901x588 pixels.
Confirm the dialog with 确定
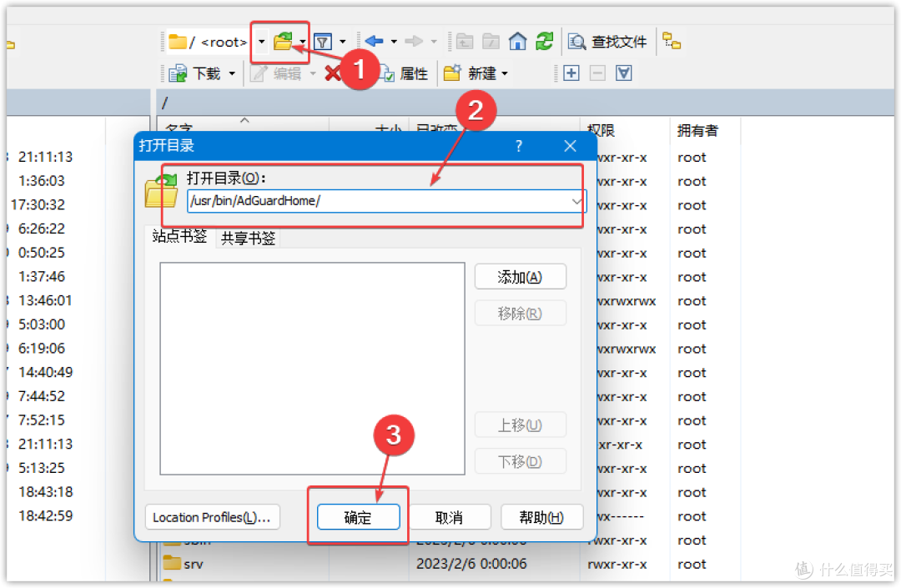tap(358, 516)
